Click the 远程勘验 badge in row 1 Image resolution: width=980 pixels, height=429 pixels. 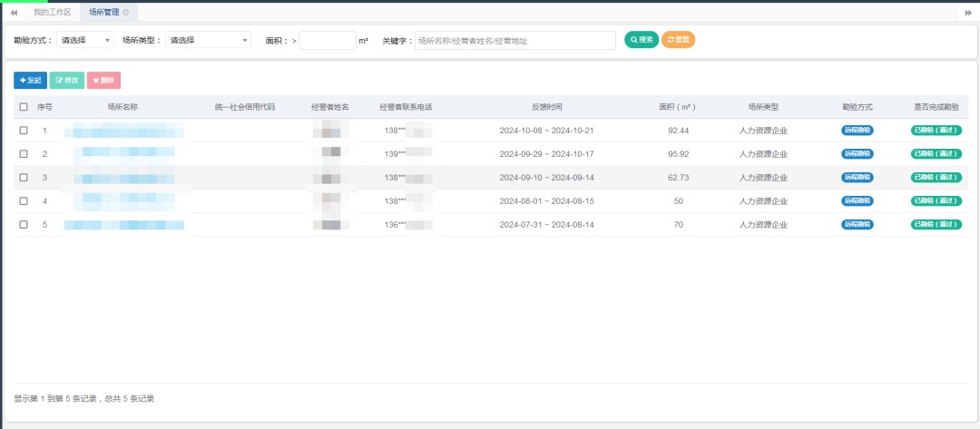point(857,131)
